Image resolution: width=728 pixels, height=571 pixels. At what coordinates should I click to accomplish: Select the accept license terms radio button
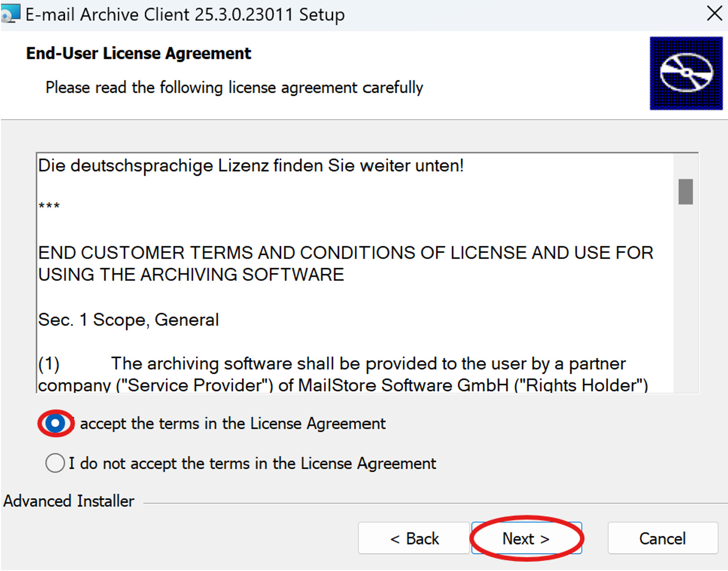tap(55, 423)
